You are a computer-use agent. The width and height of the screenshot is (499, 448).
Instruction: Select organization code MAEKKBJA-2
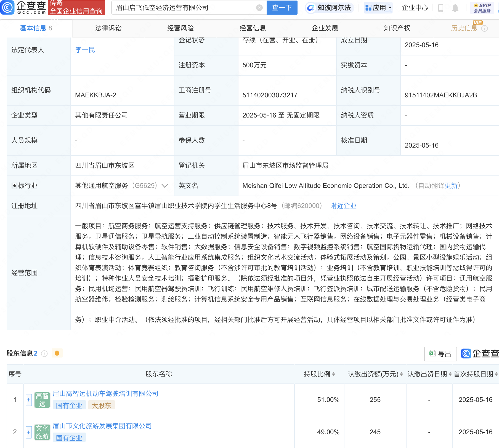coord(95,95)
